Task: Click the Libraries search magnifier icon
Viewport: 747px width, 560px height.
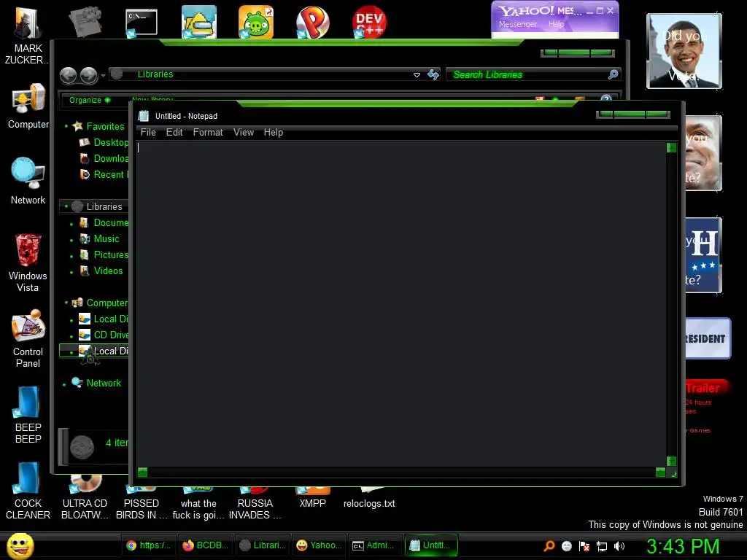Action: click(x=613, y=74)
